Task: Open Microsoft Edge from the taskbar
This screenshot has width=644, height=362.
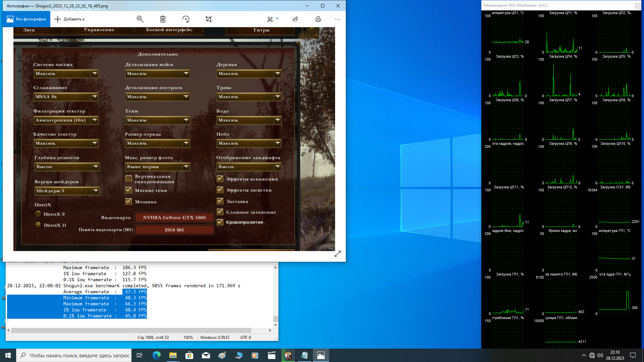Action: click(156, 355)
